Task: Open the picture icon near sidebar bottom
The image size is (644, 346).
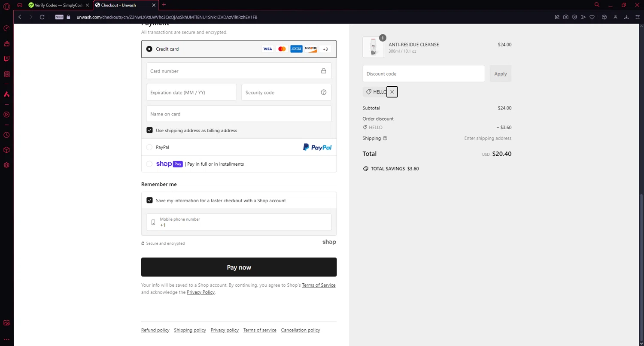Action: coord(6,323)
